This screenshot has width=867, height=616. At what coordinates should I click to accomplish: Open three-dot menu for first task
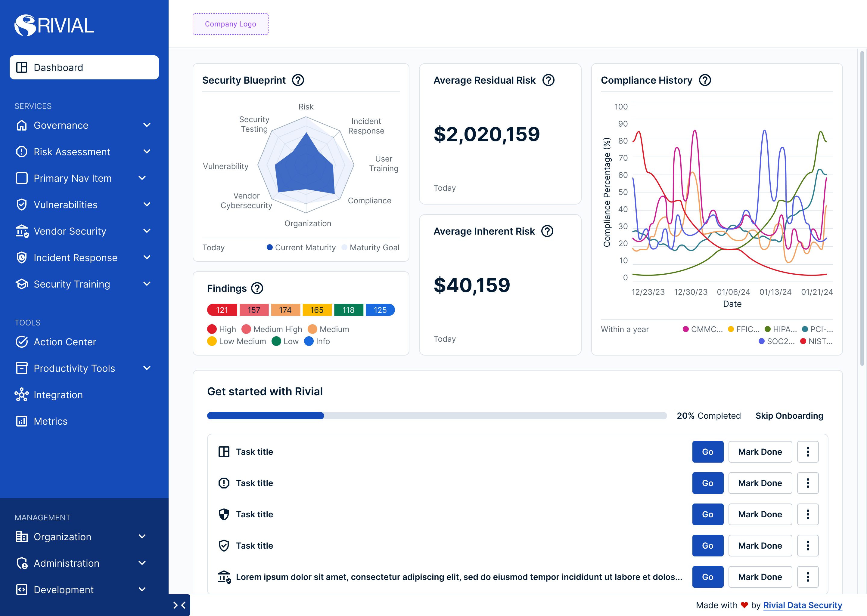[x=807, y=452]
